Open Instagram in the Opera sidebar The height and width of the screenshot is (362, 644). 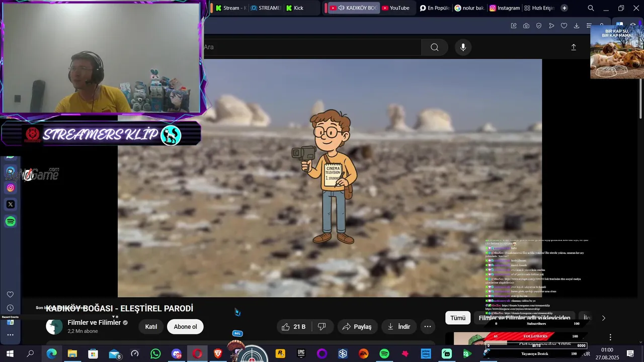[11, 188]
